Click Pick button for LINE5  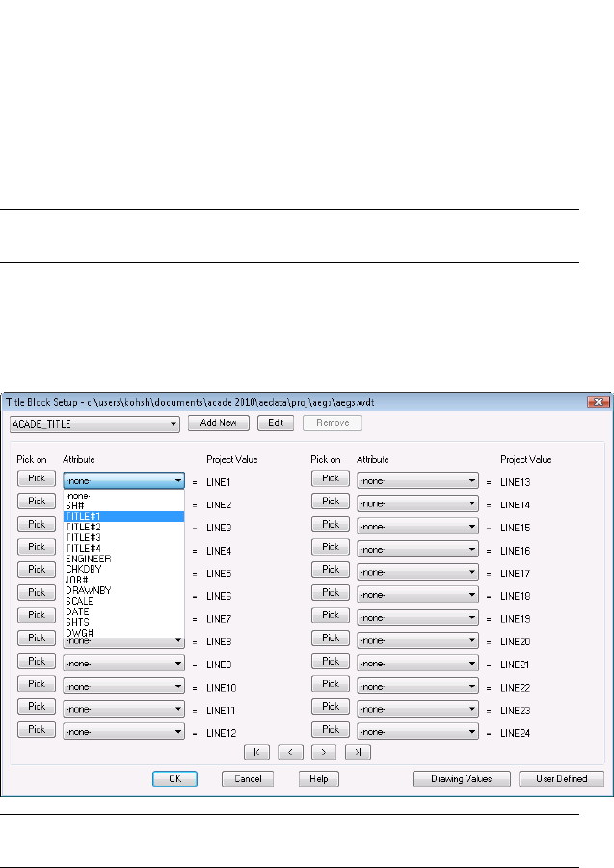[x=37, y=570]
